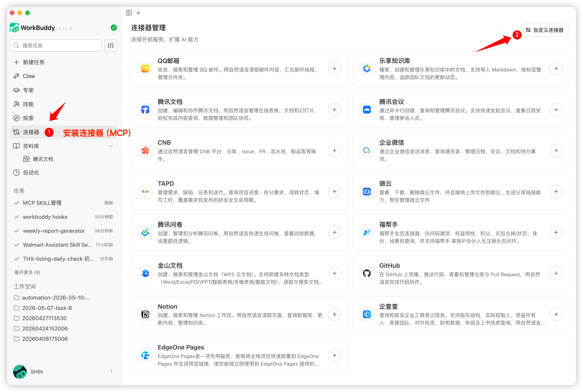This screenshot has height=392, width=583.
Task: Open 自动化 section
Action: pyautogui.click(x=63, y=173)
